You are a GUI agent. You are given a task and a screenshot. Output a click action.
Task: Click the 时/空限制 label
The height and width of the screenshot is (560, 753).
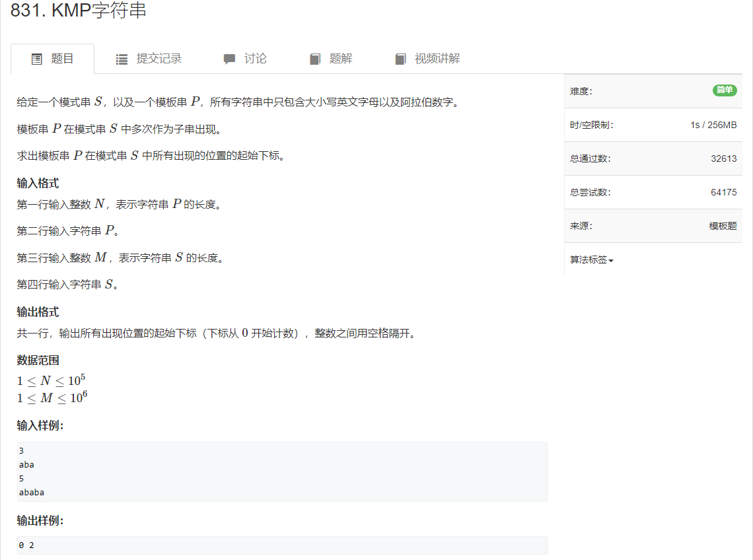pyautogui.click(x=592, y=125)
